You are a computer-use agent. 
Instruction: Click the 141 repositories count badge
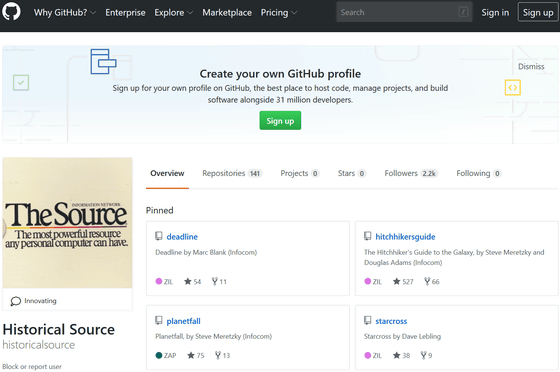[255, 174]
